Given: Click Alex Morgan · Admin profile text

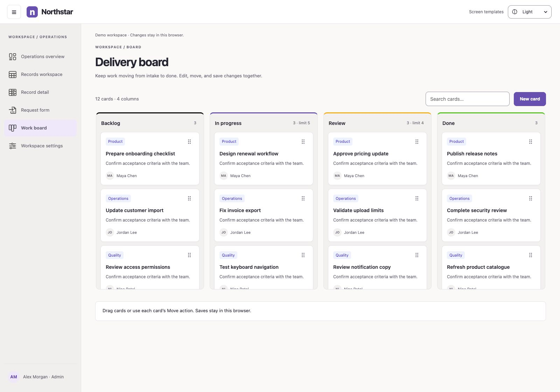Looking at the screenshot, I should [x=43, y=377].
